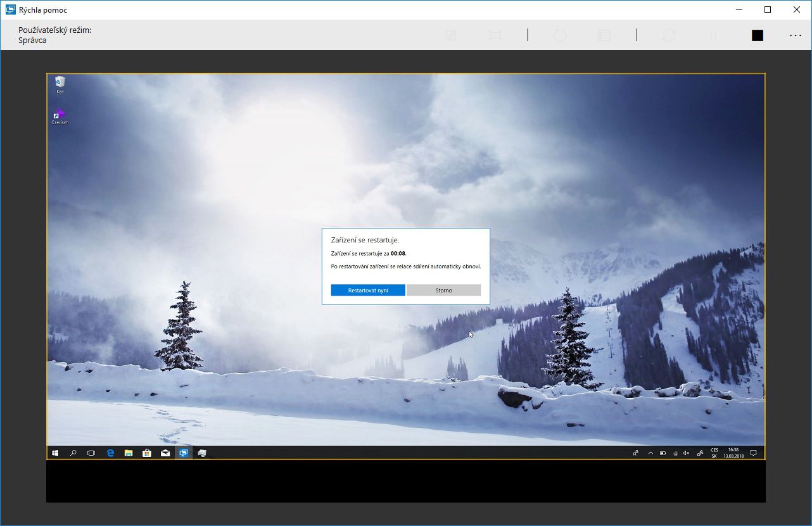Open the CES SK language switcher
The height and width of the screenshot is (526, 812).
(x=714, y=453)
